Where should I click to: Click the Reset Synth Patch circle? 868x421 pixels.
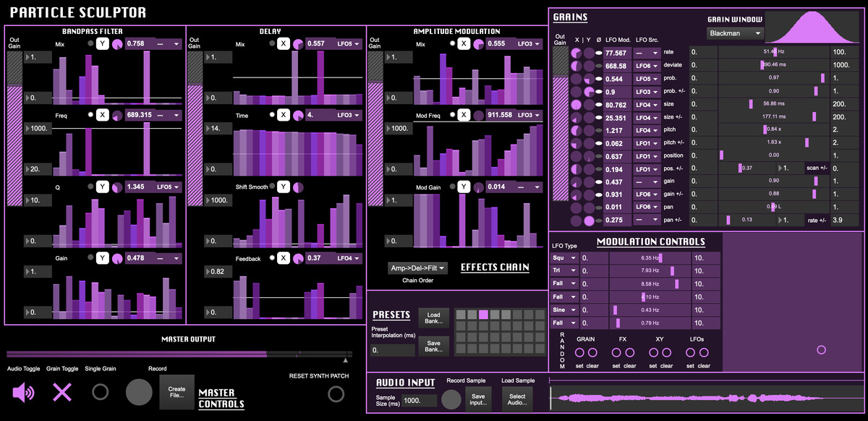(336, 394)
